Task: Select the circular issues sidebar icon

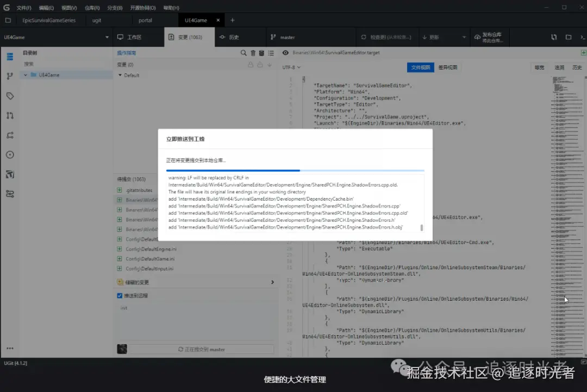Action: click(10, 154)
